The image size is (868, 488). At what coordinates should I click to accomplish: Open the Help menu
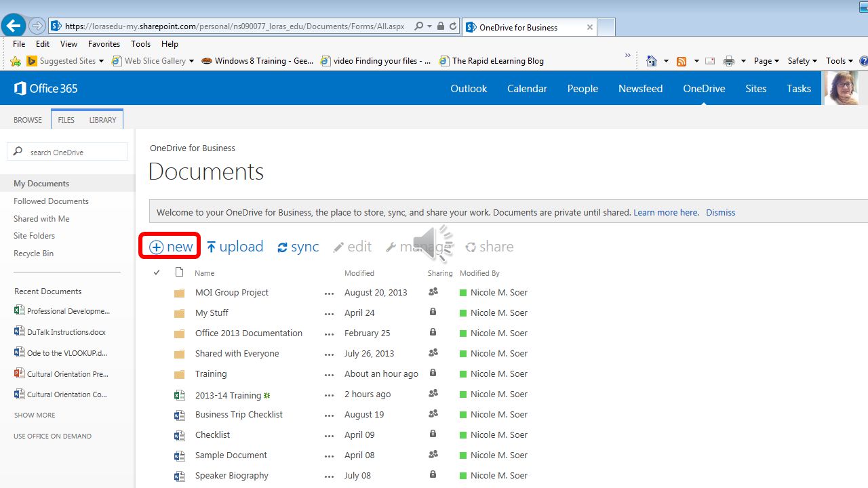tap(170, 44)
